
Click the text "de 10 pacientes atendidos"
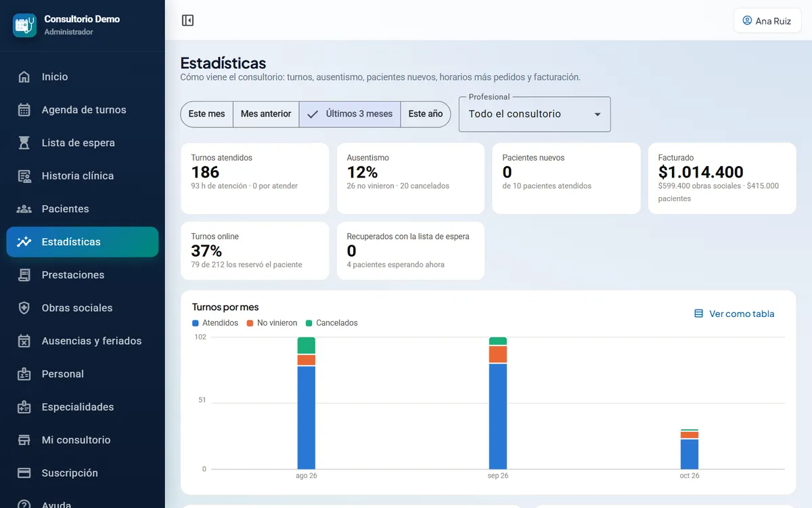pyautogui.click(x=547, y=186)
